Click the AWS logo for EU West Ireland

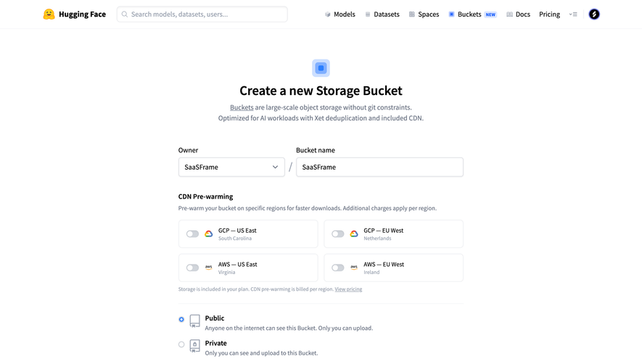(x=354, y=268)
